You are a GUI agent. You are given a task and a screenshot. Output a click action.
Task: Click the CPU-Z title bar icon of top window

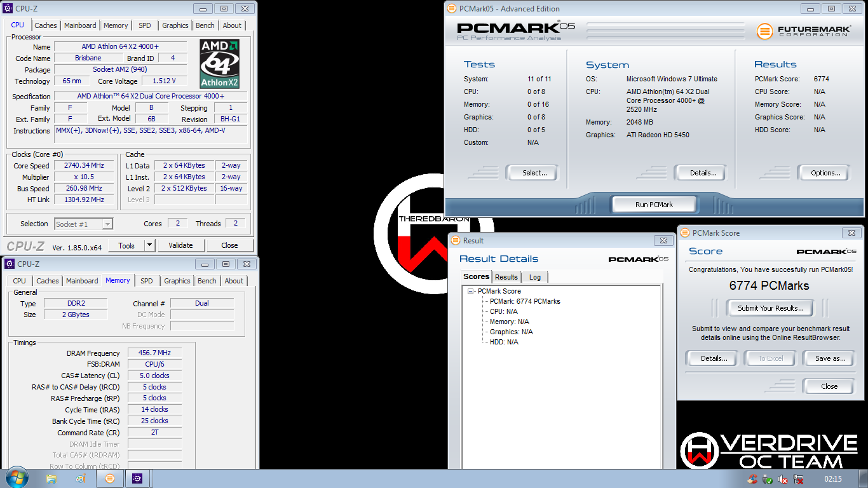coord(8,9)
